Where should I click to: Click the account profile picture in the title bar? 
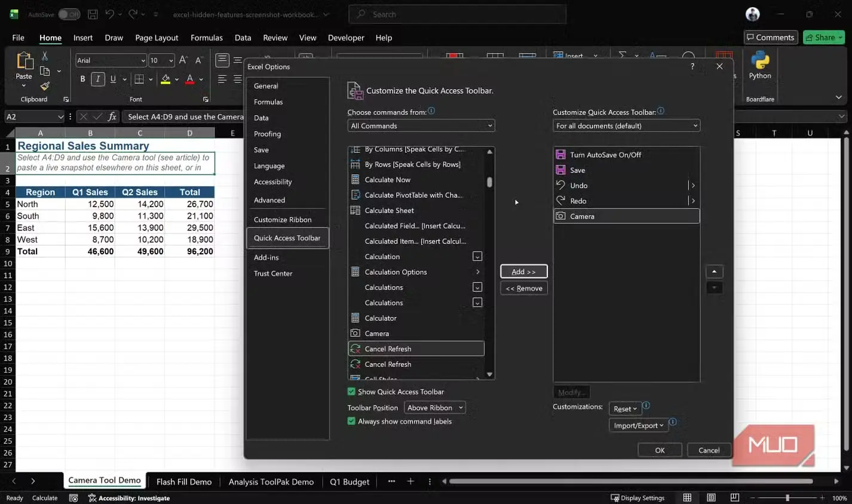753,14
